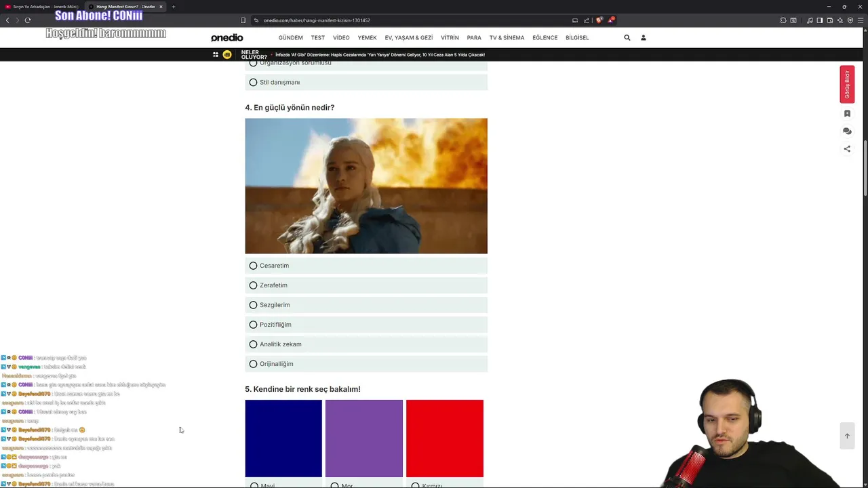This screenshot has width=868, height=488.
Task: Click the scroll-to-top arrow button
Action: (847, 436)
